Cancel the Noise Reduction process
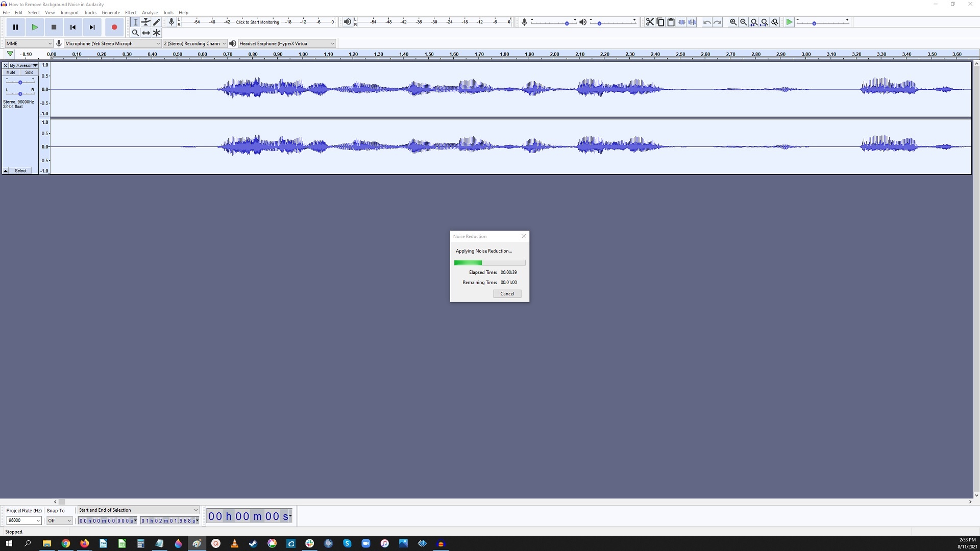Image resolution: width=980 pixels, height=551 pixels. [x=507, y=293]
